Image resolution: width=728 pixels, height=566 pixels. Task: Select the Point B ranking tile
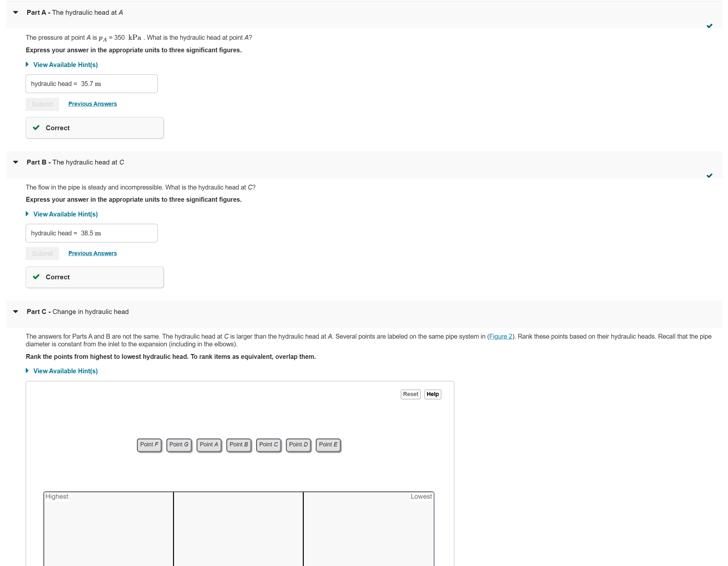tap(239, 444)
